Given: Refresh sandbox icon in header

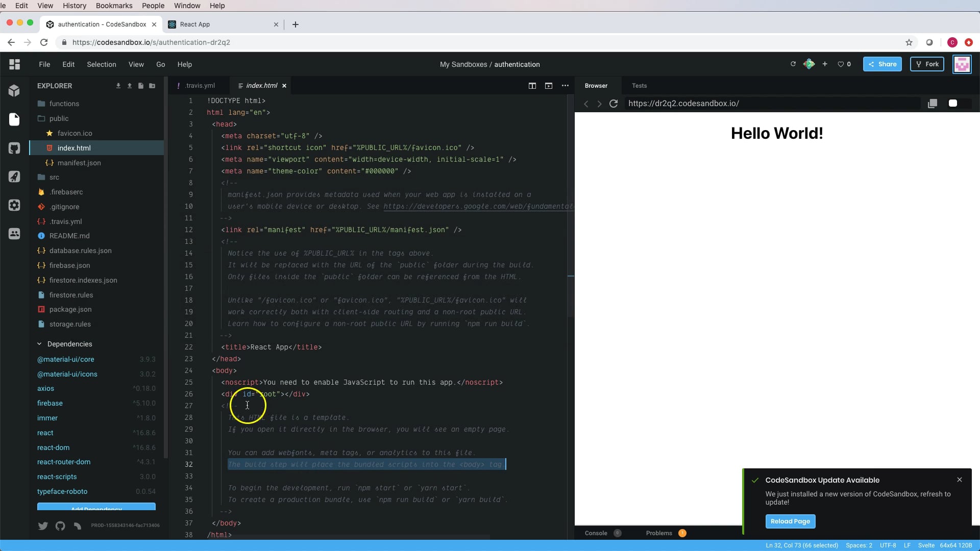Looking at the screenshot, I should tap(793, 64).
